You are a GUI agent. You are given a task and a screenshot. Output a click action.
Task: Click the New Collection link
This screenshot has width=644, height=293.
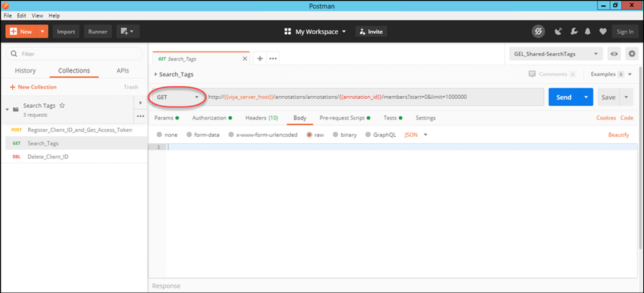(x=33, y=87)
